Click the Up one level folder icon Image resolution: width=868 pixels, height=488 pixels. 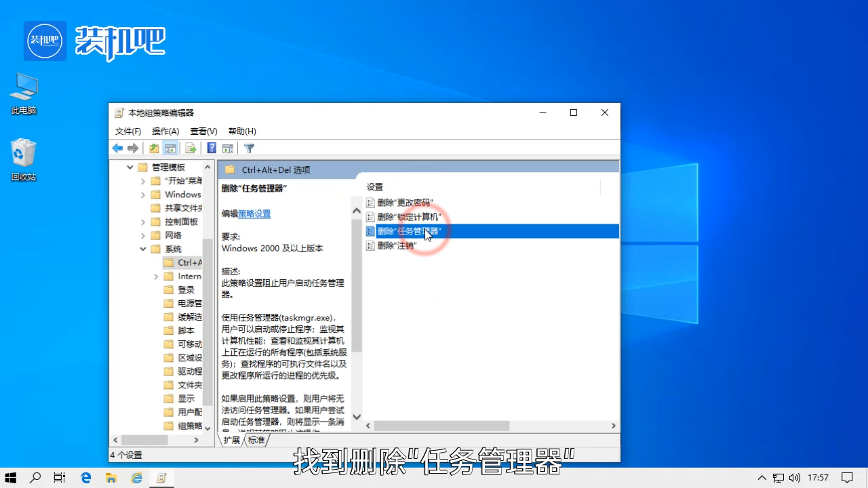coord(154,148)
